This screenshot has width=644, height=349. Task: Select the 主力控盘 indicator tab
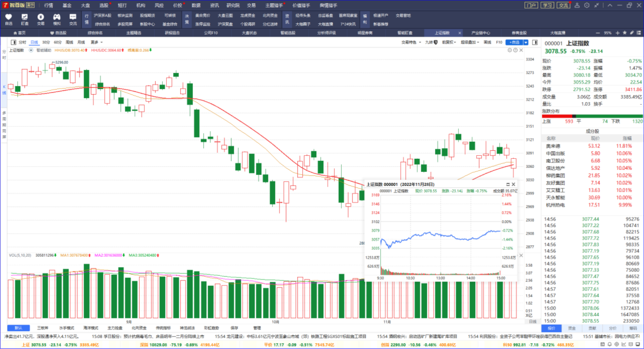(x=115, y=328)
